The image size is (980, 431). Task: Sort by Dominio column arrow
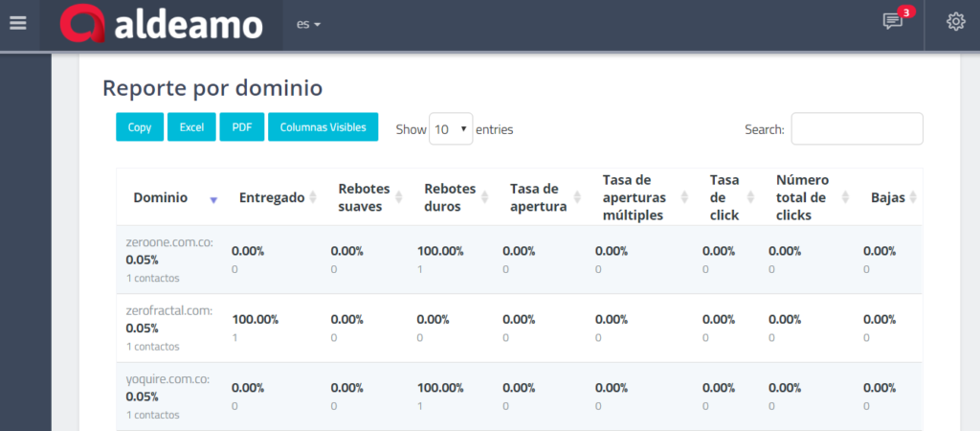(x=213, y=199)
